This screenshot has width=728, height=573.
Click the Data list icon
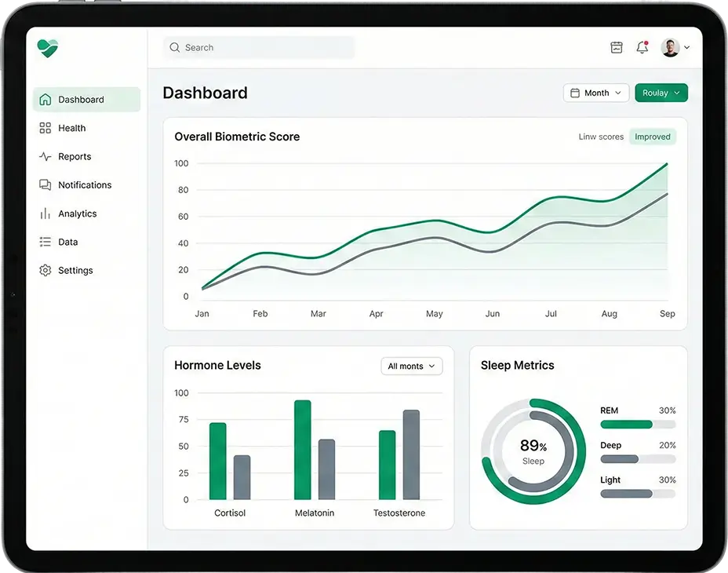click(x=45, y=242)
